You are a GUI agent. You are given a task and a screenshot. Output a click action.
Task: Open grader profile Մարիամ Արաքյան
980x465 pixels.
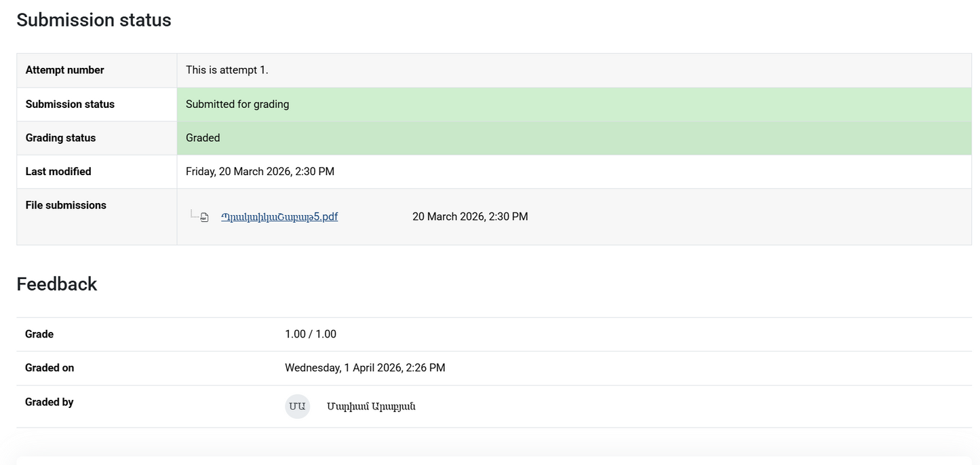click(x=371, y=407)
